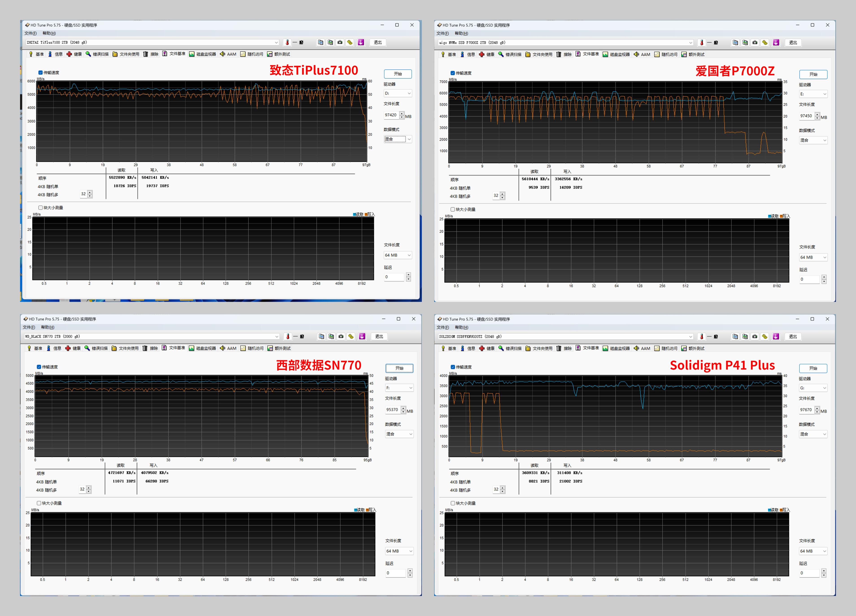The height and width of the screenshot is (616, 856).
Task: Increase the 97420 MB file length stepper
Action: click(x=402, y=113)
